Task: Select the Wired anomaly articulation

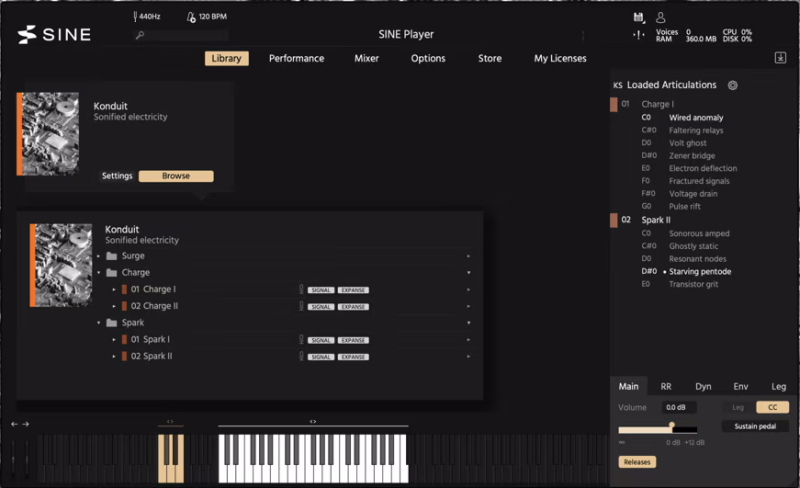Action: point(696,117)
